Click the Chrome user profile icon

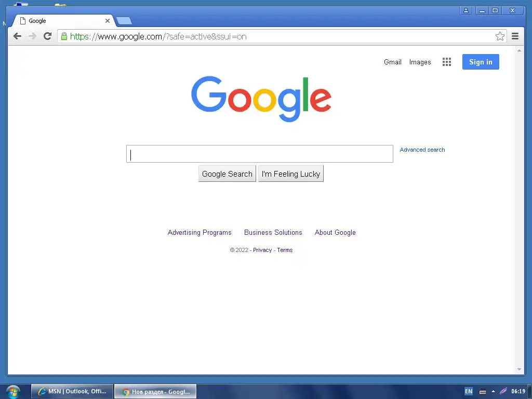466,10
